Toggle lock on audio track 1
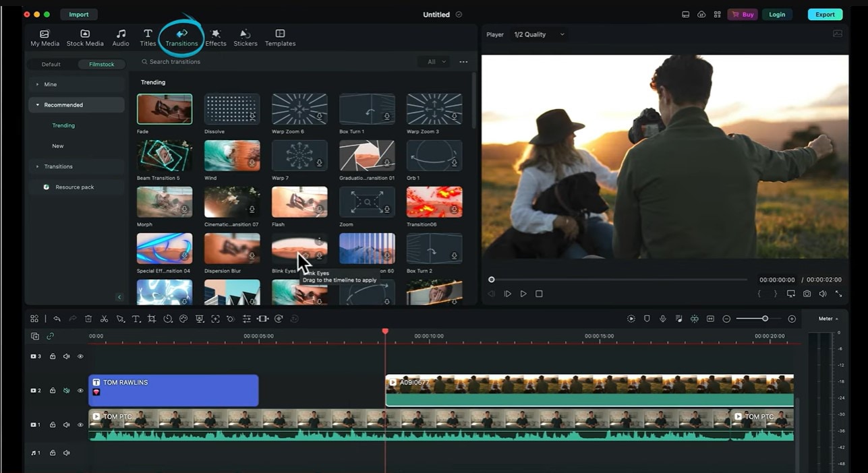The image size is (868, 473). pos(53,453)
